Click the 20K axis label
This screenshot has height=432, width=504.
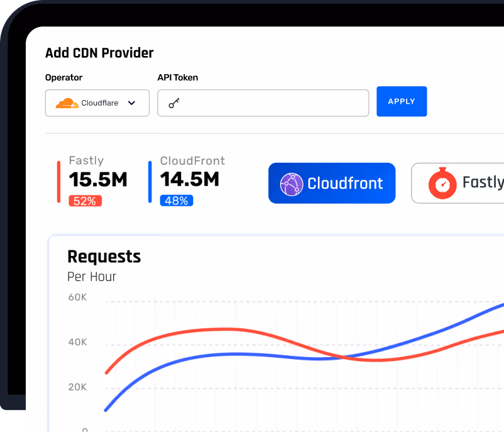(77, 387)
